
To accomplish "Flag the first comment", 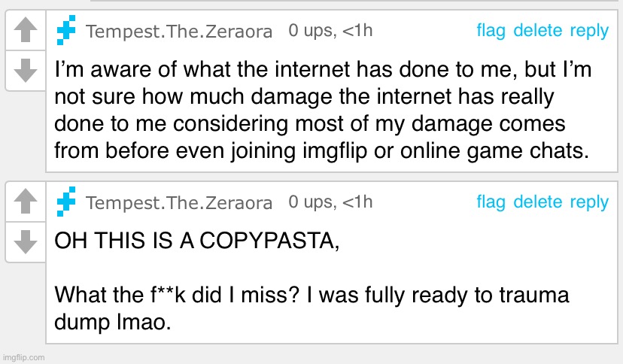I will tap(491, 31).
